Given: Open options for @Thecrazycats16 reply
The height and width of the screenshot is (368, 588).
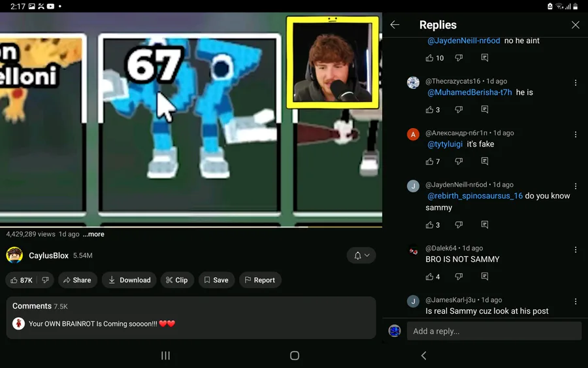Looking at the screenshot, I should click(x=576, y=82).
